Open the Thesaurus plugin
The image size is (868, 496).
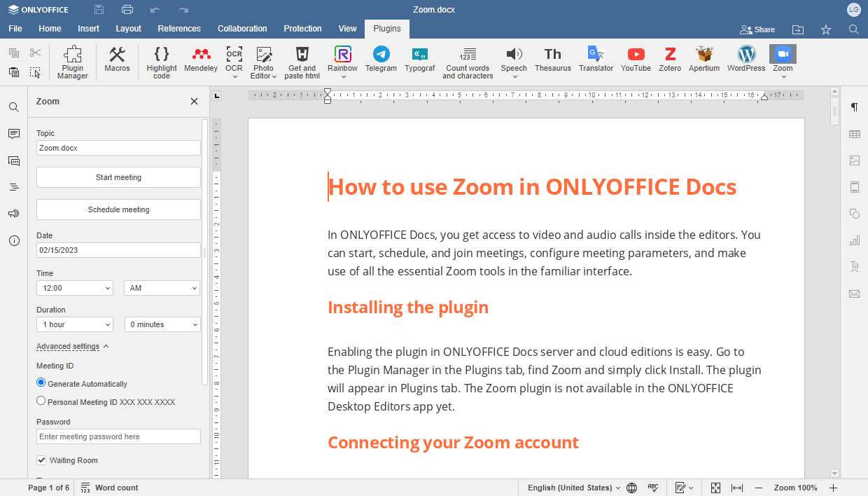553,59
